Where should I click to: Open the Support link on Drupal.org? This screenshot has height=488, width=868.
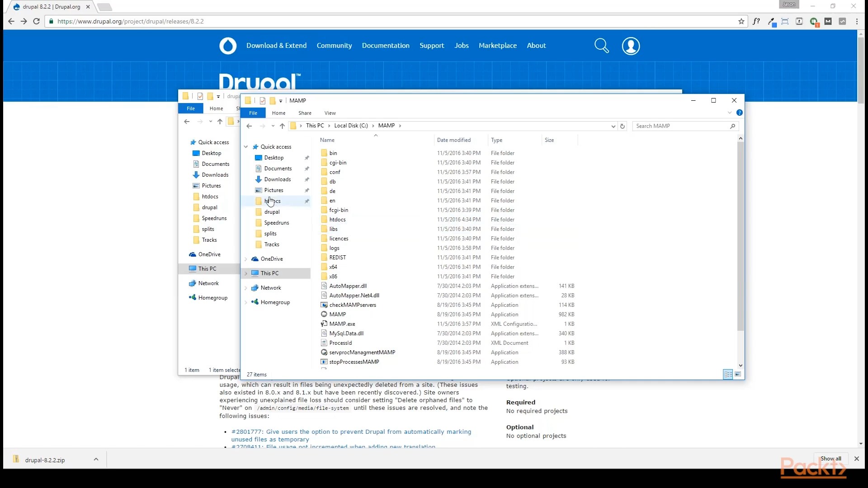[x=432, y=46]
